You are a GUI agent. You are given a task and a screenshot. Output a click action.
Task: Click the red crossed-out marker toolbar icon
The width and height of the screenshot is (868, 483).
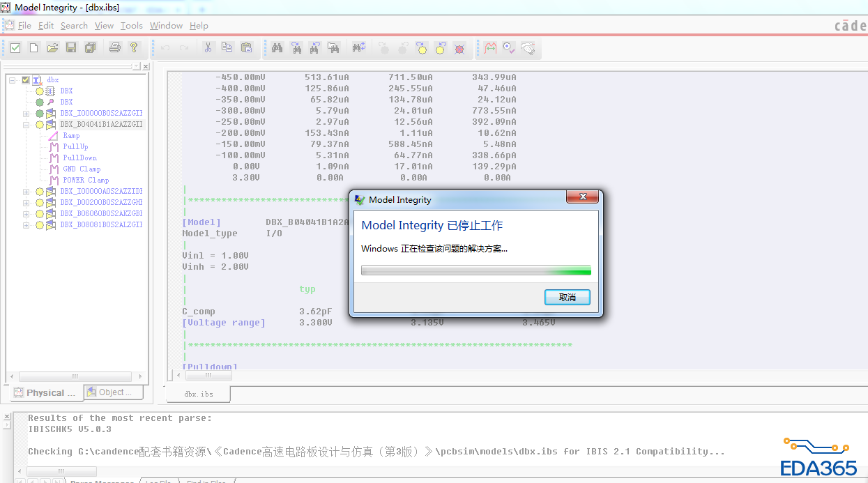(x=459, y=48)
